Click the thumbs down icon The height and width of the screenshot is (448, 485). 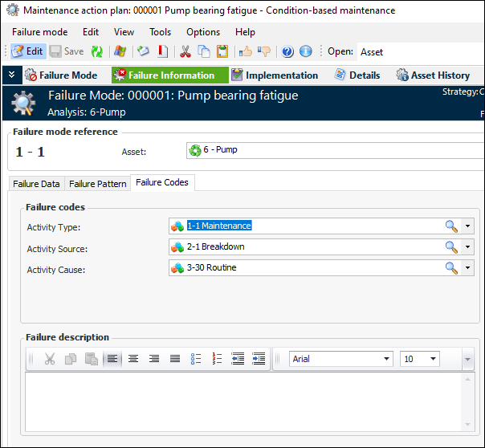click(263, 51)
